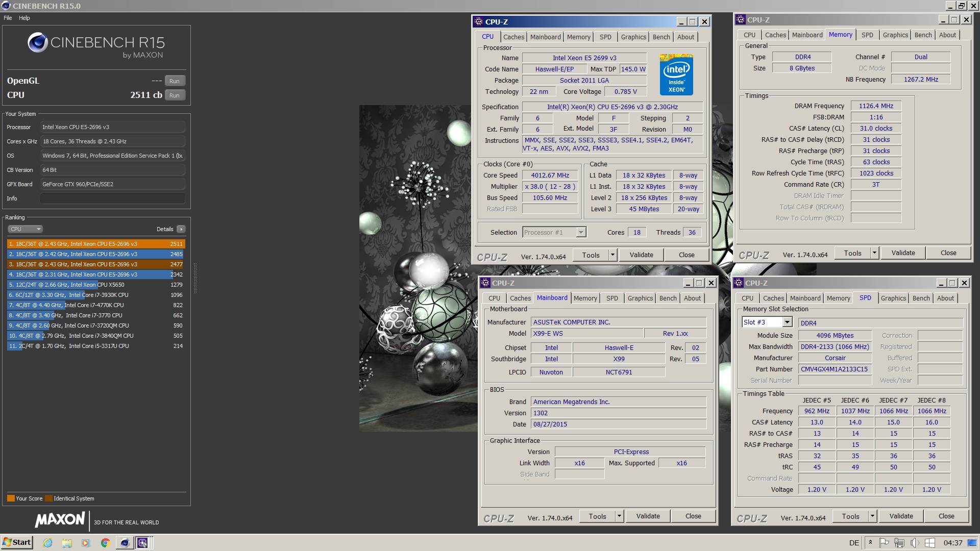Click the Cinebench R15 logo sphere
Image resolution: width=980 pixels, height=551 pixels.
click(x=37, y=43)
